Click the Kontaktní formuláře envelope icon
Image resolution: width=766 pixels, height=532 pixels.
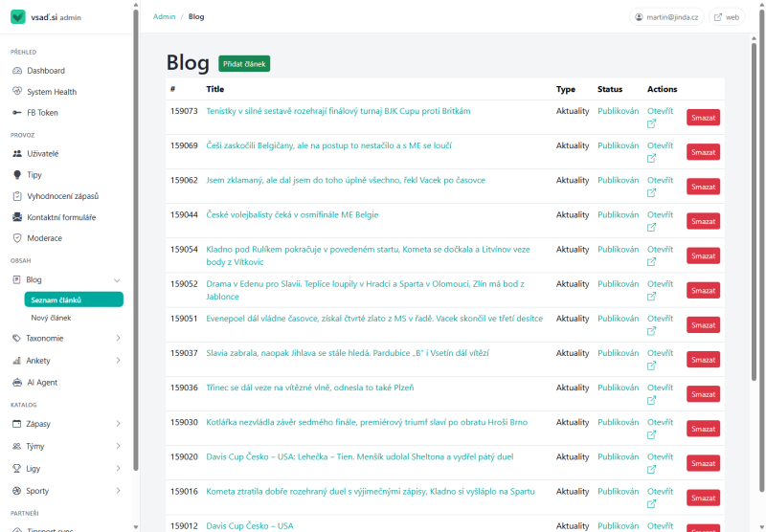coord(17,217)
